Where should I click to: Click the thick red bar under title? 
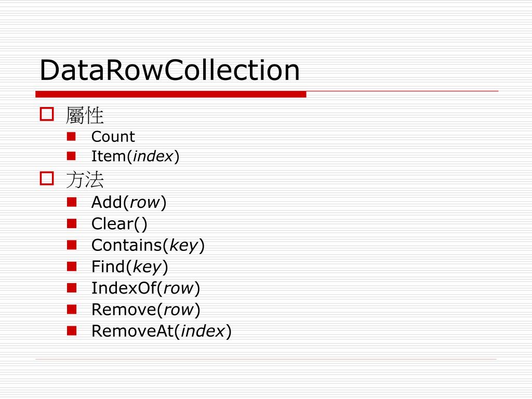click(x=170, y=95)
